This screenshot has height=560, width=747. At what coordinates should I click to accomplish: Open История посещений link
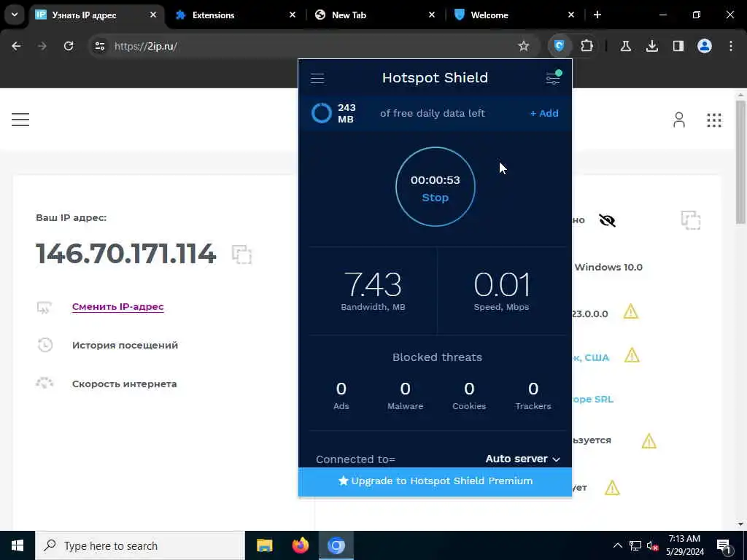coord(125,345)
